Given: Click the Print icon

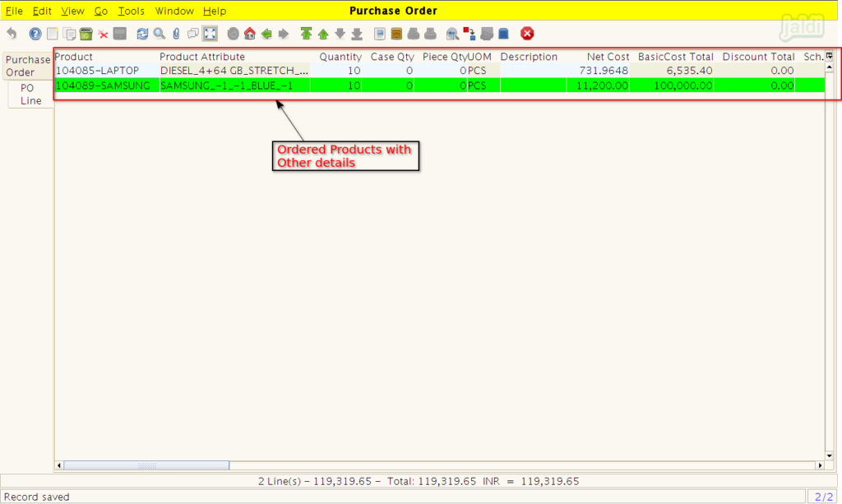Looking at the screenshot, I should pyautogui.click(x=430, y=34).
